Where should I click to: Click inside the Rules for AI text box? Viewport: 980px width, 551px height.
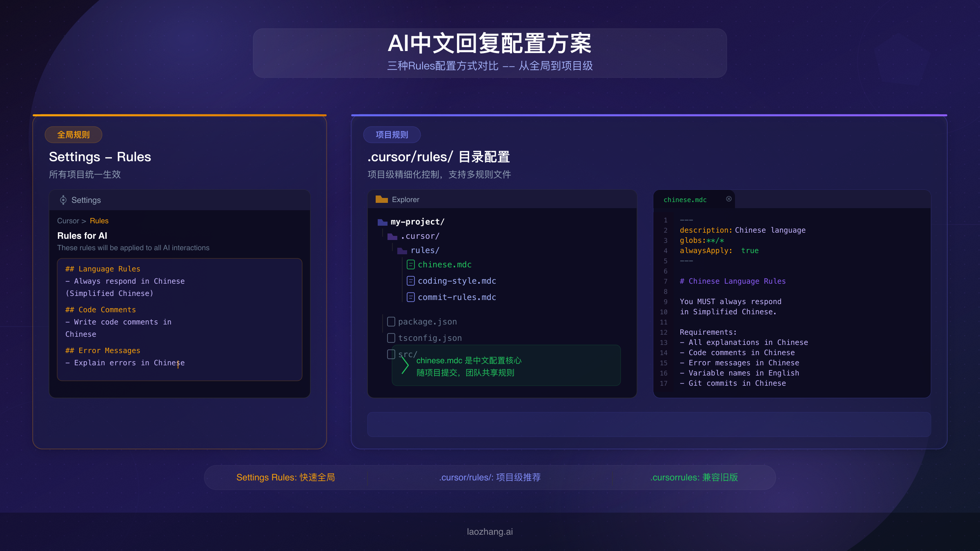coord(180,319)
